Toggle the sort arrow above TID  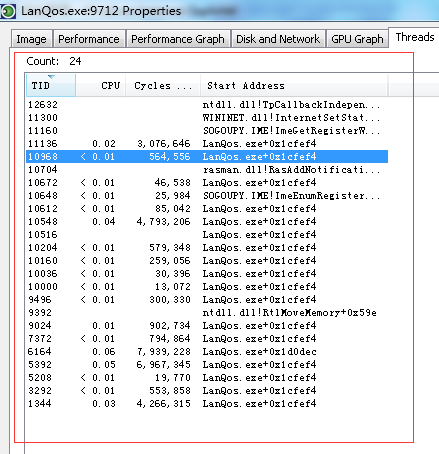click(x=51, y=77)
